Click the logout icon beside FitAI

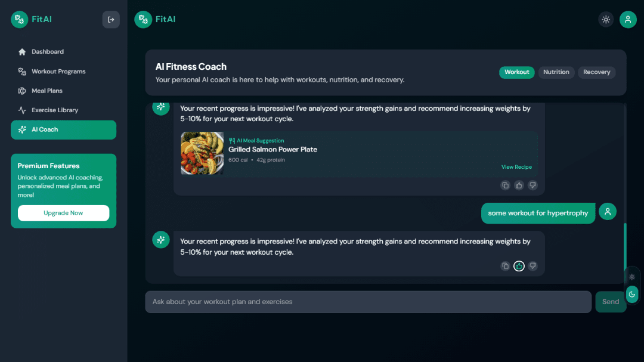point(111,19)
